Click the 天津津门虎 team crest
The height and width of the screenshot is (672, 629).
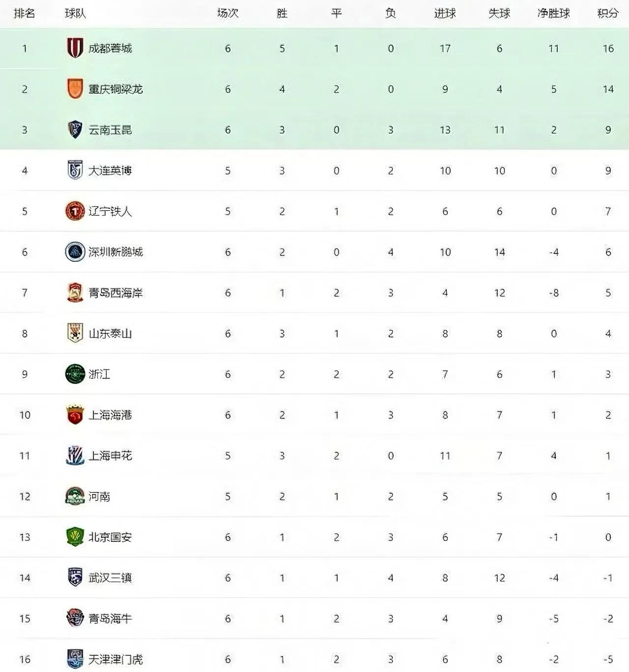click(x=75, y=659)
